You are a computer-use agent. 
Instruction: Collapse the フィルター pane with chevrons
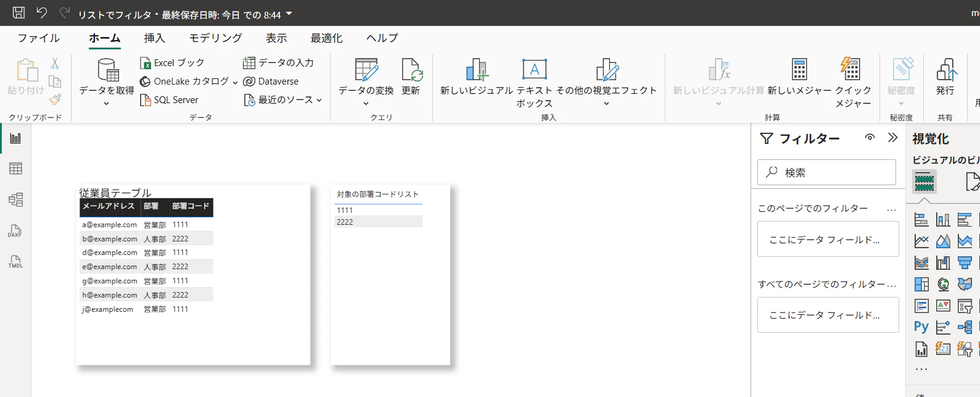coord(892,138)
